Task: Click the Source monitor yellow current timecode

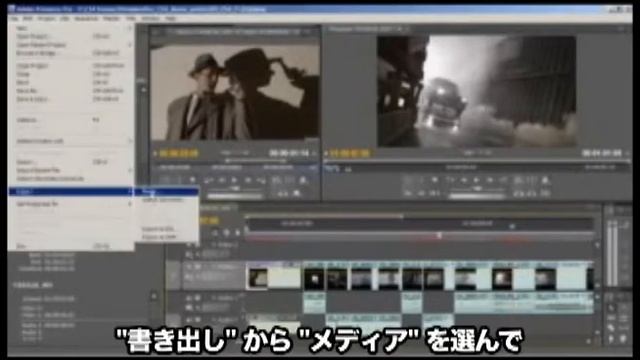Action: [179, 153]
